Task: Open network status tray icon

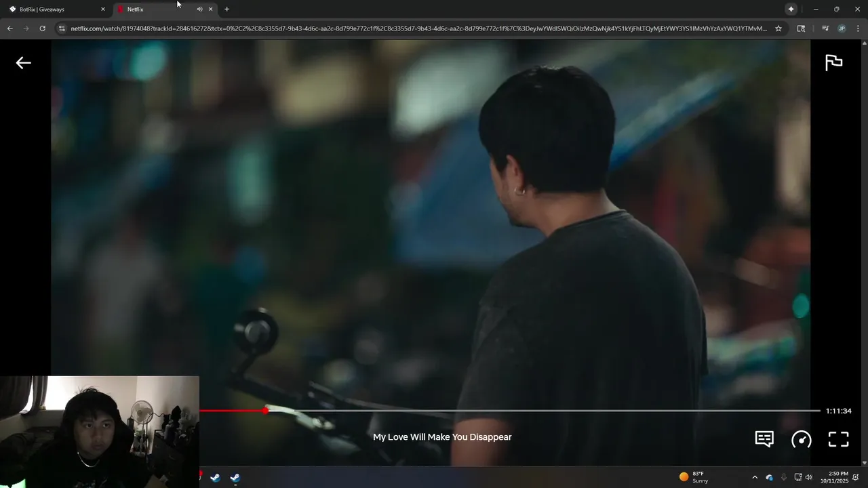Action: click(x=798, y=477)
